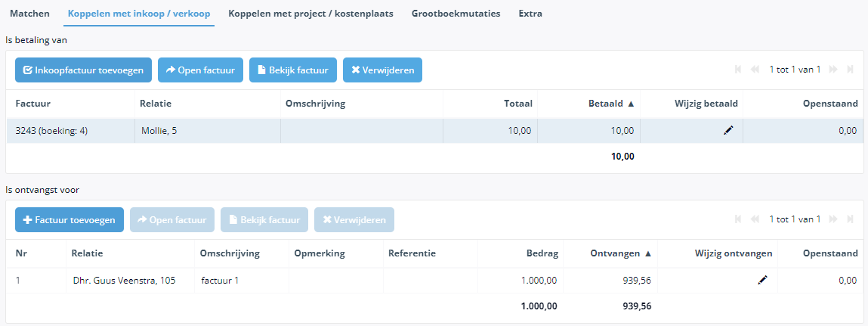The height and width of the screenshot is (326, 868).
Task: Select the Dhr. Guus Veenstra invoice row
Action: coord(434,281)
